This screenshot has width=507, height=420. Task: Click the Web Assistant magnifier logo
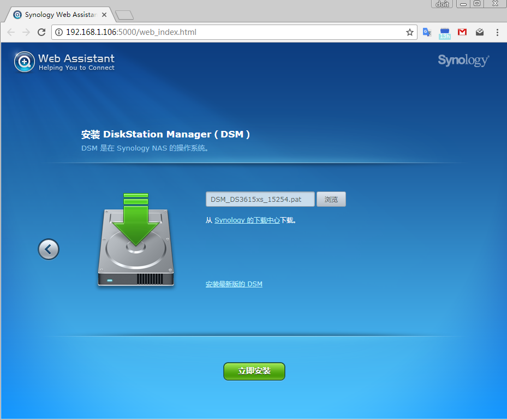24,62
